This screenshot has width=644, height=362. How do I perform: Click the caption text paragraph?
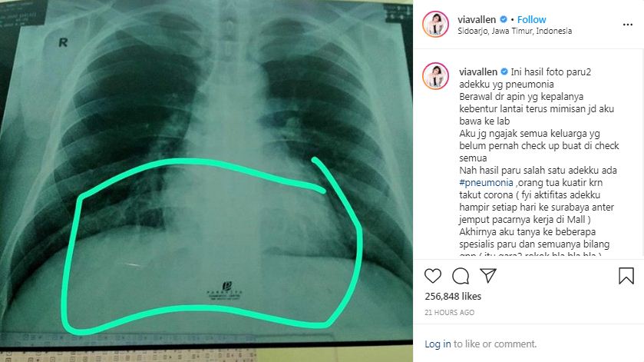pos(539,164)
